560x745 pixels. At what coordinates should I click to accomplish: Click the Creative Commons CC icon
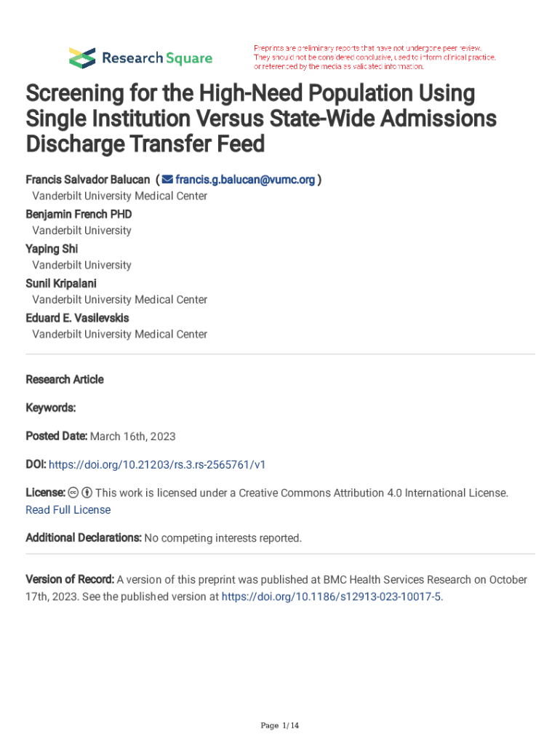click(x=74, y=493)
